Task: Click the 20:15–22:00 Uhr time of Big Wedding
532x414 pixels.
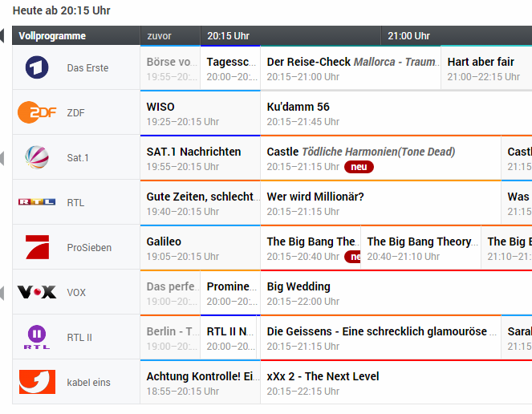Action: click(303, 302)
